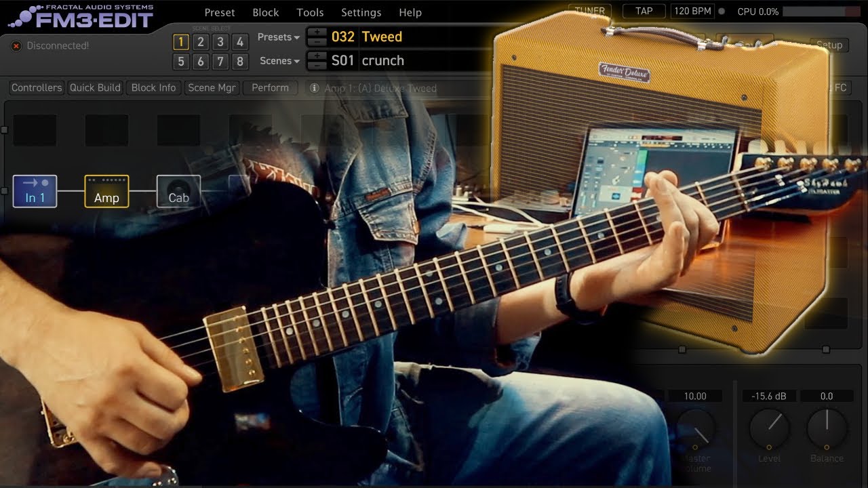Adjust the Balance knob
The height and width of the screenshot is (488, 868).
click(827, 428)
